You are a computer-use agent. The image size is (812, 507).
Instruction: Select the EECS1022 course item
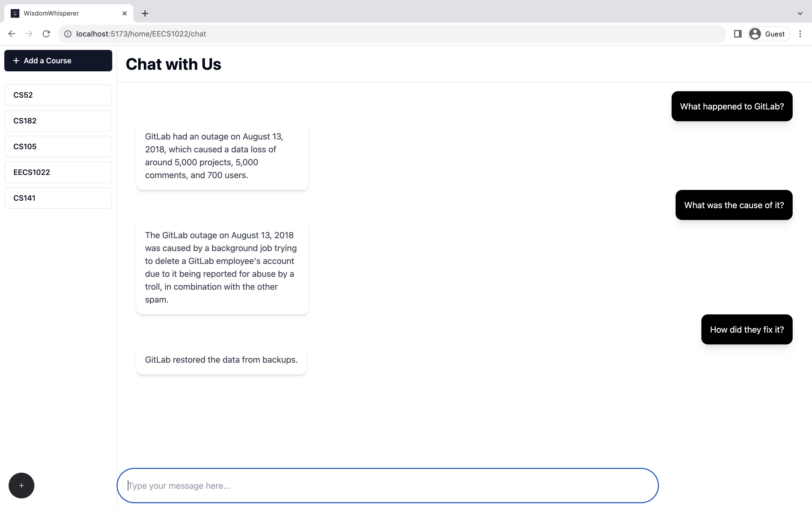(58, 172)
